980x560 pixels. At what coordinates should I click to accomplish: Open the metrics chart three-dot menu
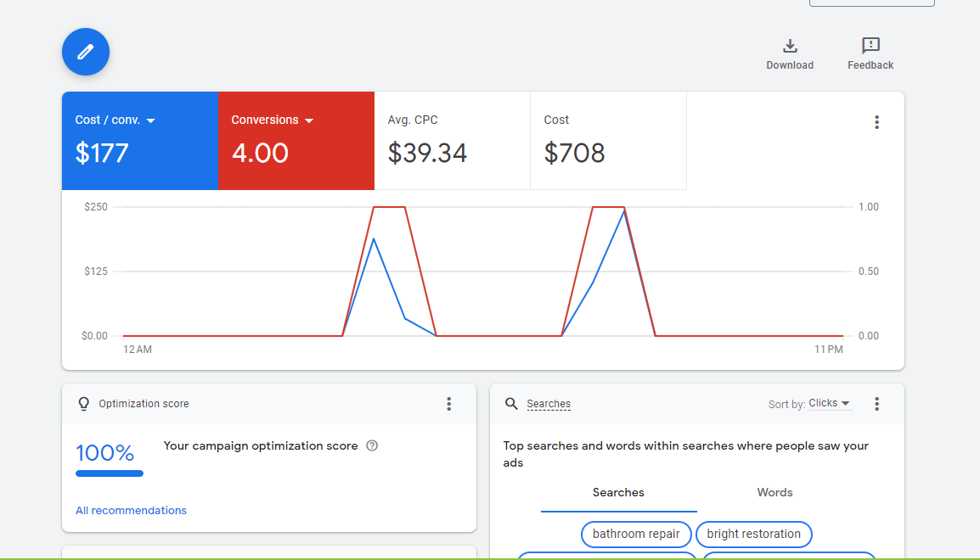(876, 122)
